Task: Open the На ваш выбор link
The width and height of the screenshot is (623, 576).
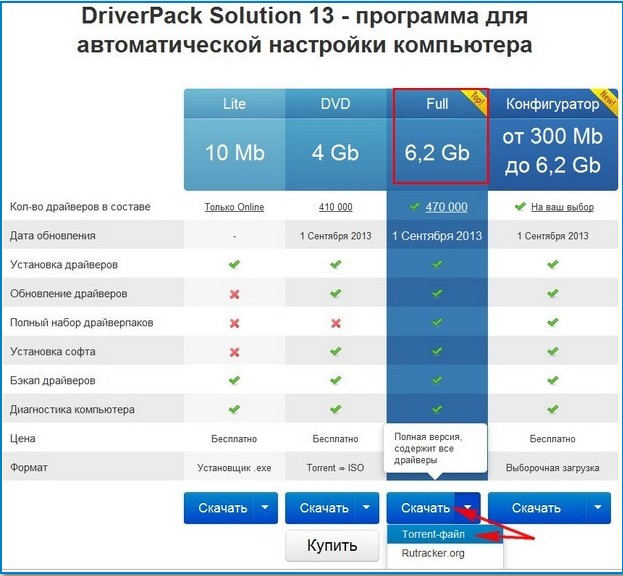Action: [562, 207]
